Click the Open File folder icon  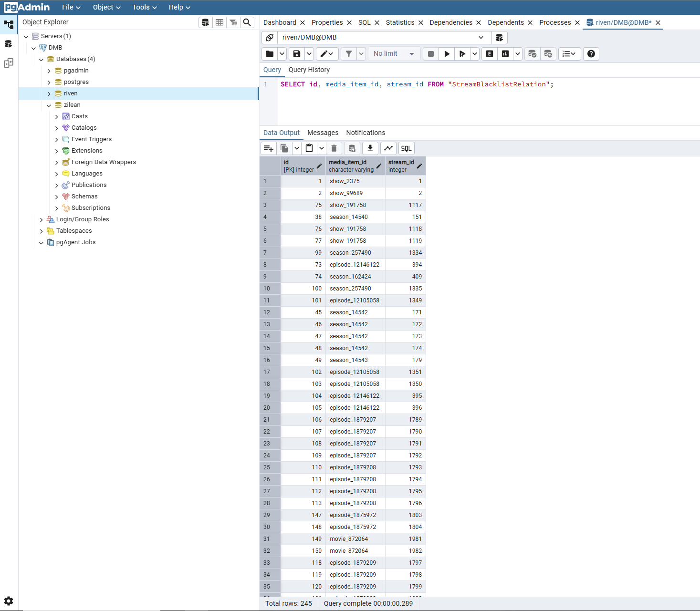click(x=270, y=54)
